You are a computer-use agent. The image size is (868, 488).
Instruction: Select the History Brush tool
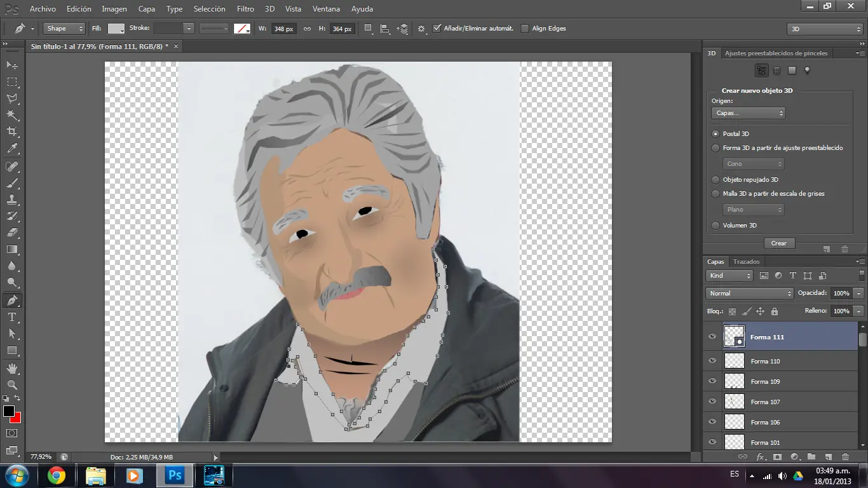tap(12, 216)
